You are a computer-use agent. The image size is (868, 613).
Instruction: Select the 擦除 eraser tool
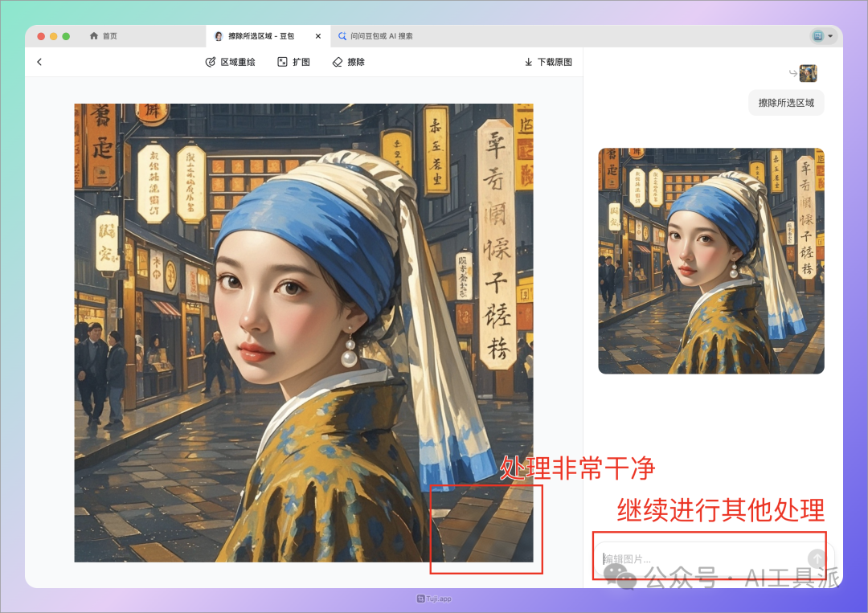coord(348,61)
